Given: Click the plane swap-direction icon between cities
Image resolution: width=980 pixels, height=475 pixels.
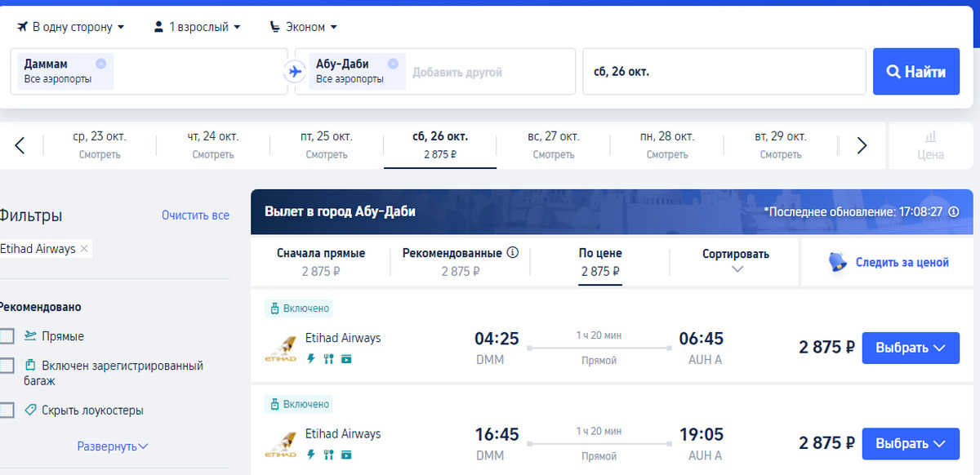Looking at the screenshot, I should (x=294, y=71).
